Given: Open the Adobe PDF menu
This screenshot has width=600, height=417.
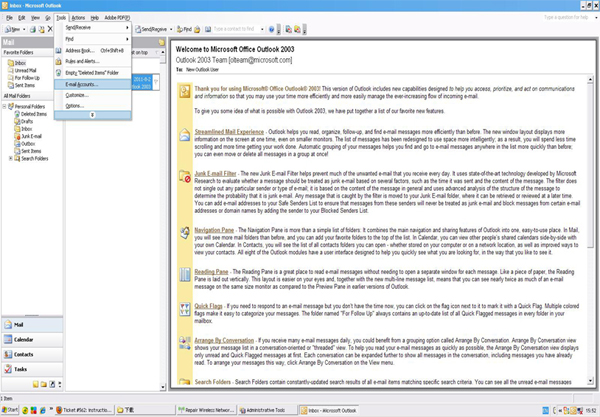Looking at the screenshot, I should click(x=117, y=18).
